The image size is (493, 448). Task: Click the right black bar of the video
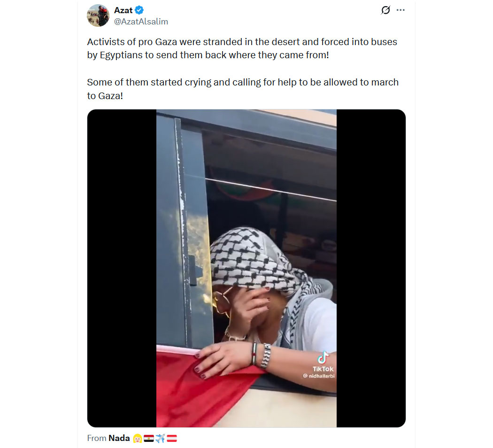371,268
